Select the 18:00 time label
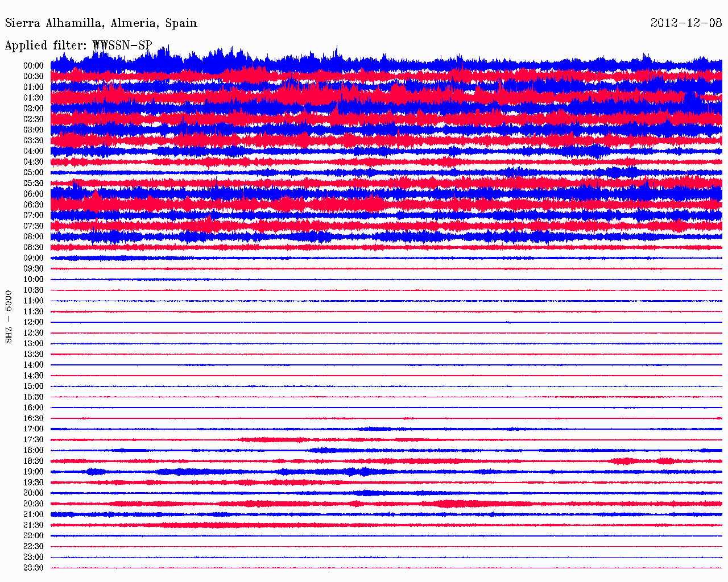Image resolution: width=728 pixels, height=582 pixels. click(34, 451)
